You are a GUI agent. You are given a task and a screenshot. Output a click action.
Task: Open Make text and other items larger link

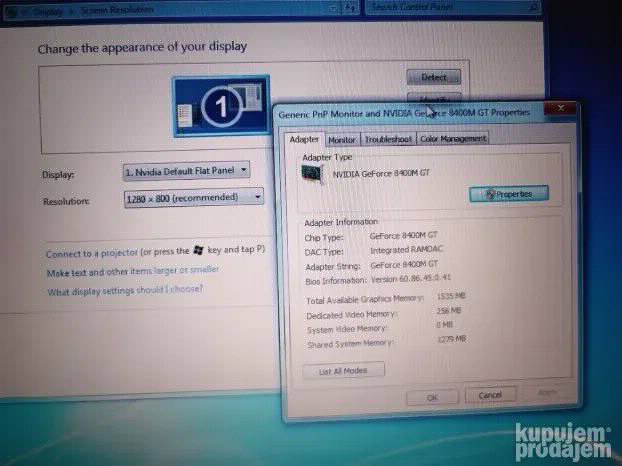click(x=133, y=272)
